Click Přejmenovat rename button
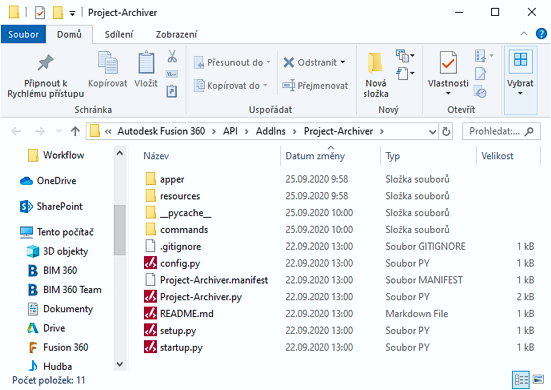The width and height of the screenshot is (551, 390). (315, 85)
